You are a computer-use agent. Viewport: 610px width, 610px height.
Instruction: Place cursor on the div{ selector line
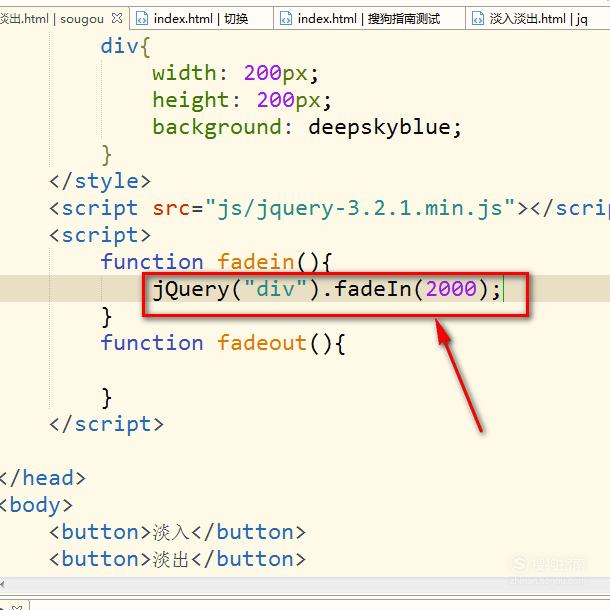coord(125,46)
